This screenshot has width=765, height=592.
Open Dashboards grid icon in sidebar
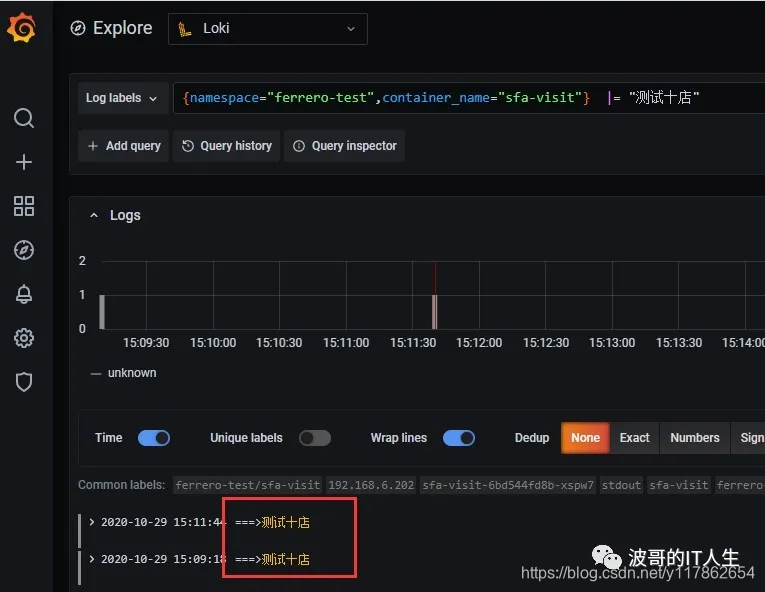pos(23,206)
